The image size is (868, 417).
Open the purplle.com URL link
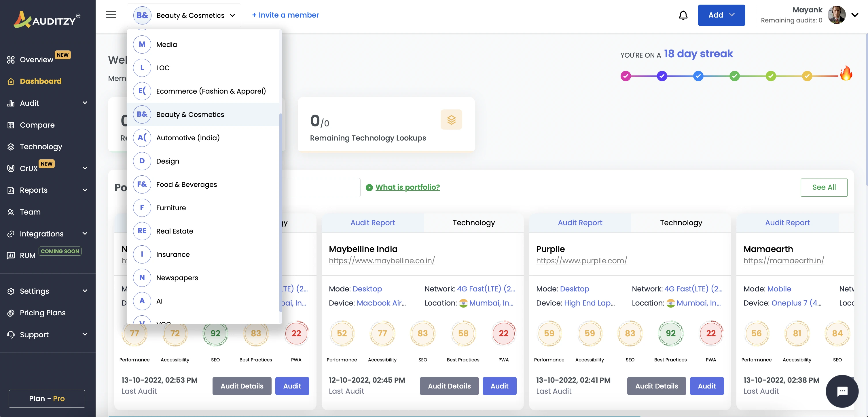point(581,260)
